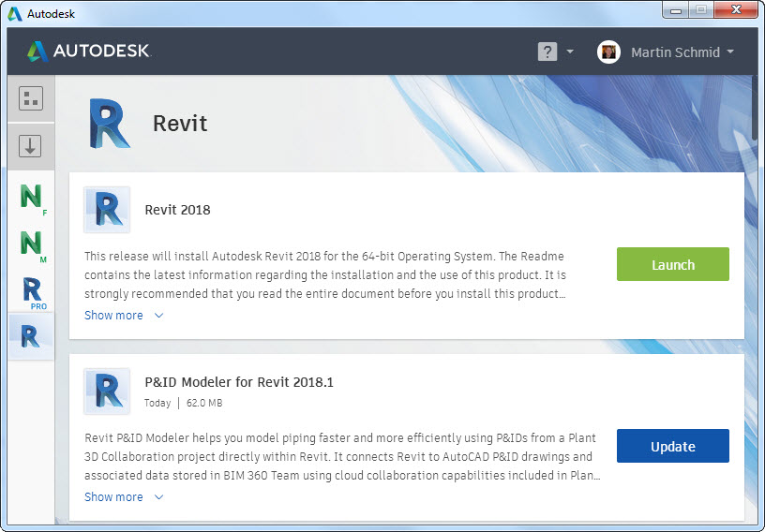Click the Revit 2018 title text
This screenshot has width=765, height=532.
(177, 210)
